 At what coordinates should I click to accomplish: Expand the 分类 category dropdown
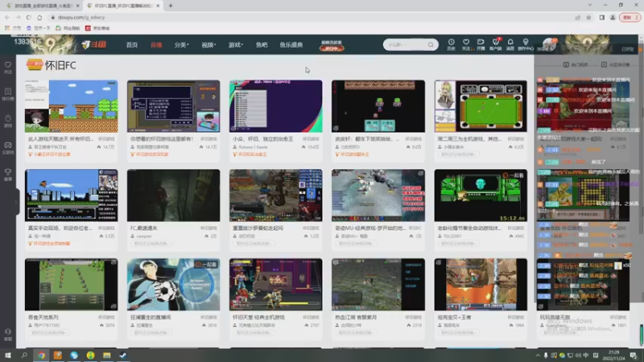181,45
